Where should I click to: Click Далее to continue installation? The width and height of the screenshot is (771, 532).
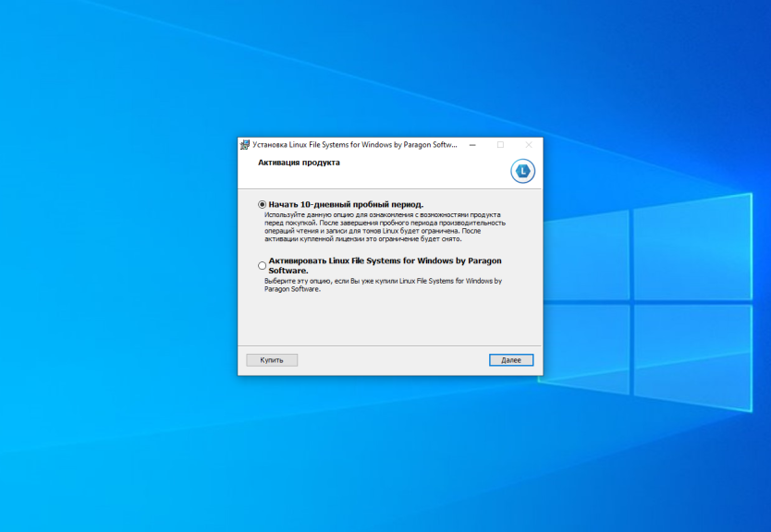511,359
